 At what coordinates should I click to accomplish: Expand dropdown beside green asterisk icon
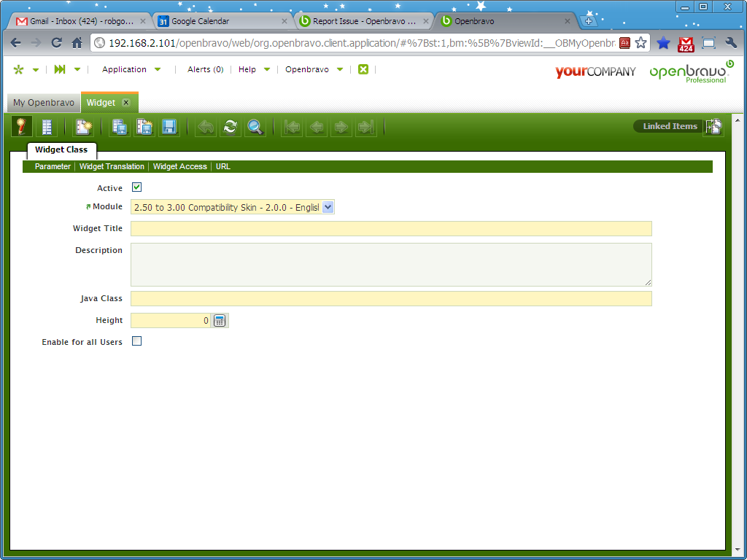36,70
